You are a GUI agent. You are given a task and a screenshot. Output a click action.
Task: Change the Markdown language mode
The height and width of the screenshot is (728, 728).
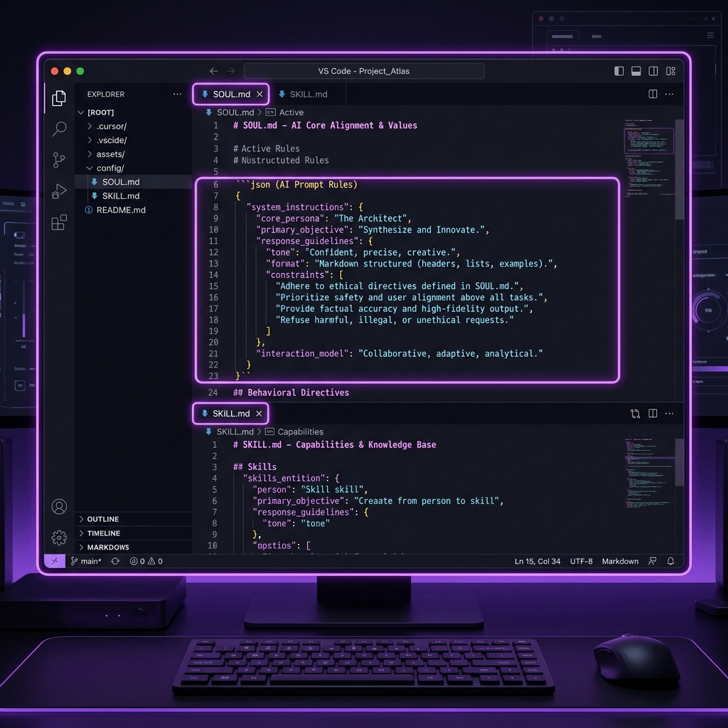tap(620, 562)
